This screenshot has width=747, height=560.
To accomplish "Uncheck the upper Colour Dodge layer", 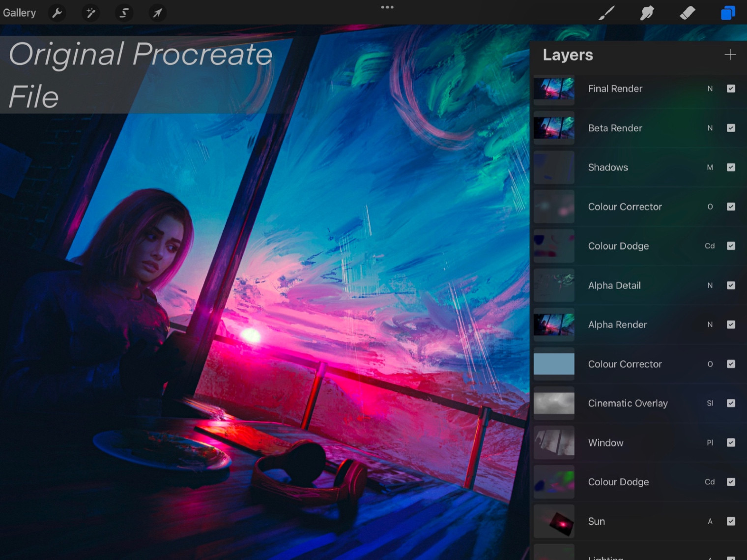I will coord(731,246).
